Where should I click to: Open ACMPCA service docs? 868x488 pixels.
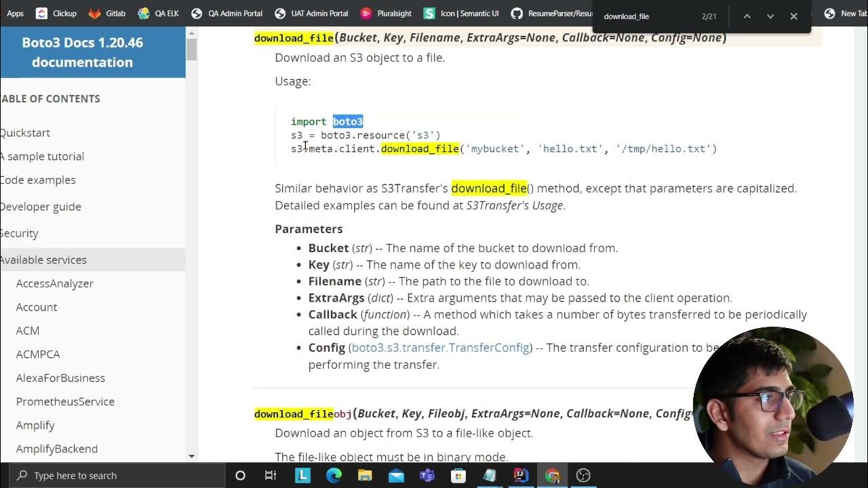[x=38, y=354]
